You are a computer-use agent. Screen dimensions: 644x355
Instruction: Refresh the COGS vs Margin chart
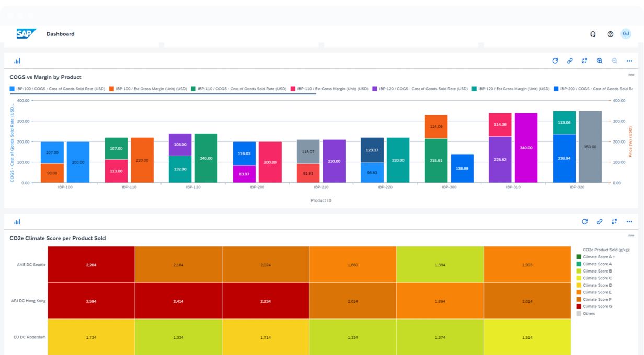point(555,61)
